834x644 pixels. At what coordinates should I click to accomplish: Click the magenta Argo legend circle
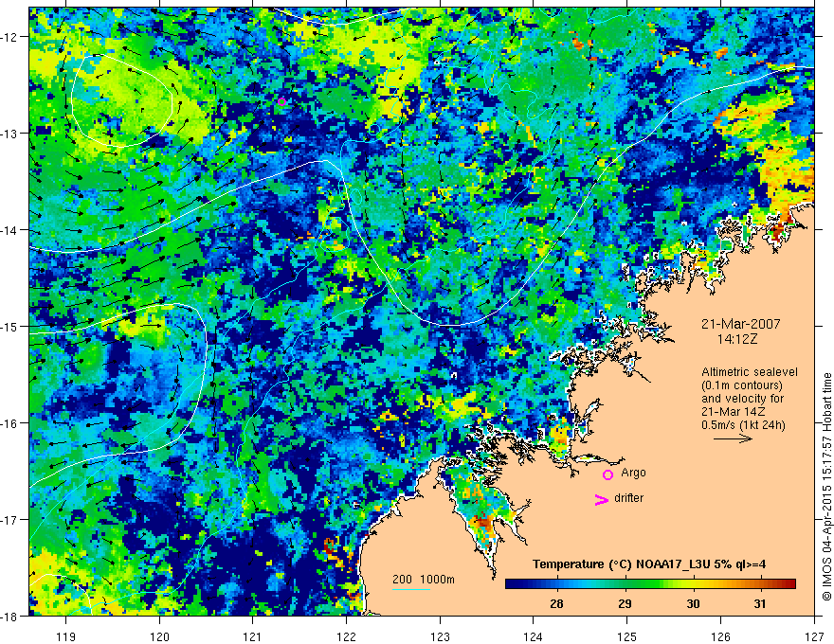(607, 474)
